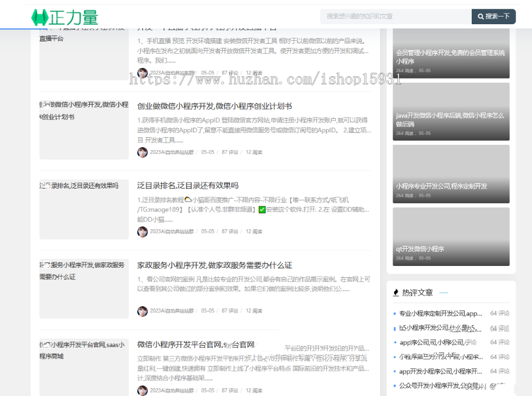
Task: Click excerpt text of 泛目录排名 article
Action: pos(254,210)
